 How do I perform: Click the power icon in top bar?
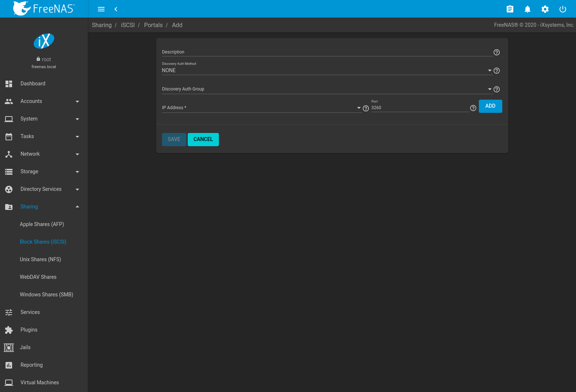click(562, 9)
